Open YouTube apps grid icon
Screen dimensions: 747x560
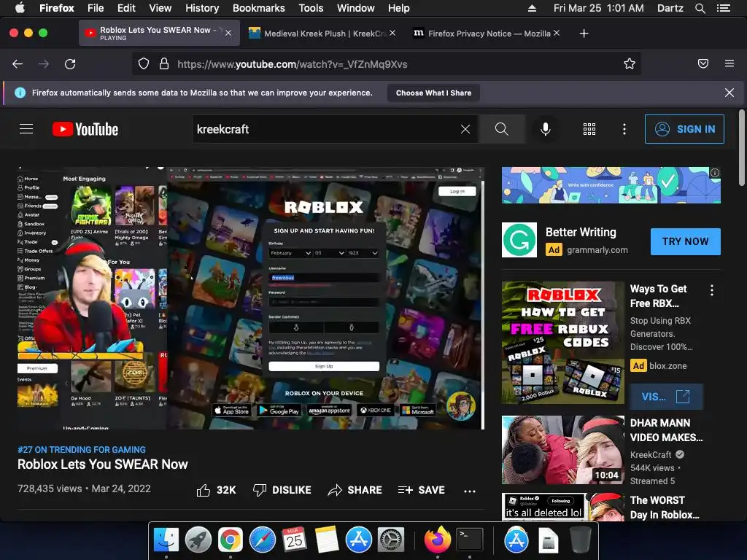pos(589,129)
